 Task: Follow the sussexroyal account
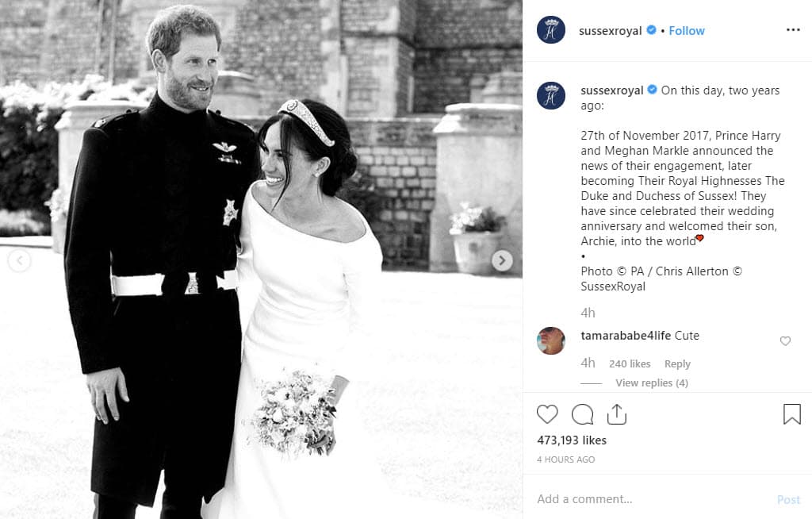pyautogui.click(x=686, y=30)
